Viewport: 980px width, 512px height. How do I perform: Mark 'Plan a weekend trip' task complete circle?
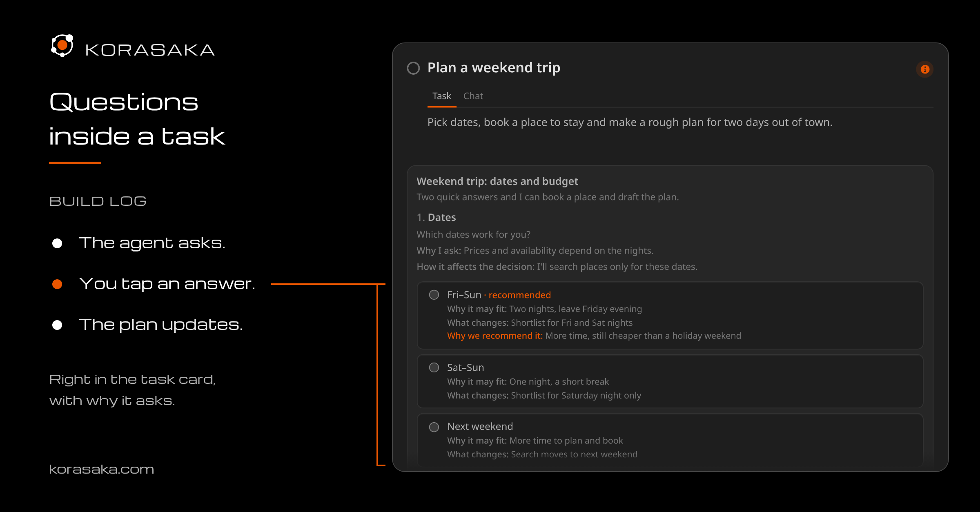[x=413, y=68]
